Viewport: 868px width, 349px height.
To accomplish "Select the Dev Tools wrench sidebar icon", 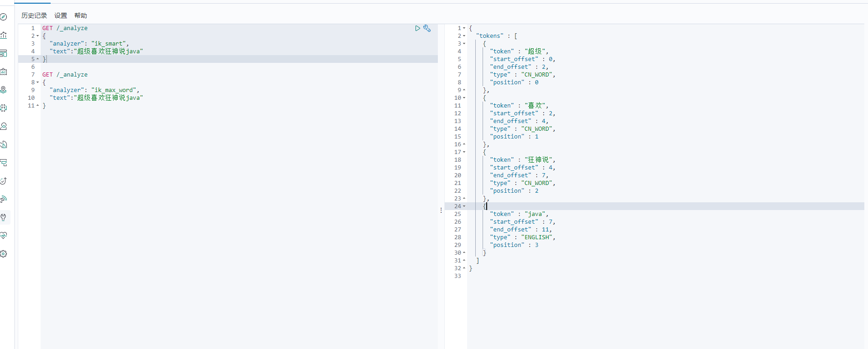I will [4, 217].
